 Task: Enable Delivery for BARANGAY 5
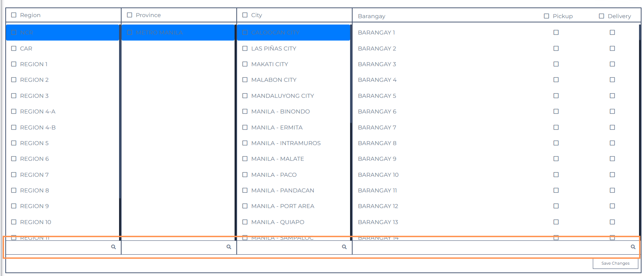(x=612, y=96)
